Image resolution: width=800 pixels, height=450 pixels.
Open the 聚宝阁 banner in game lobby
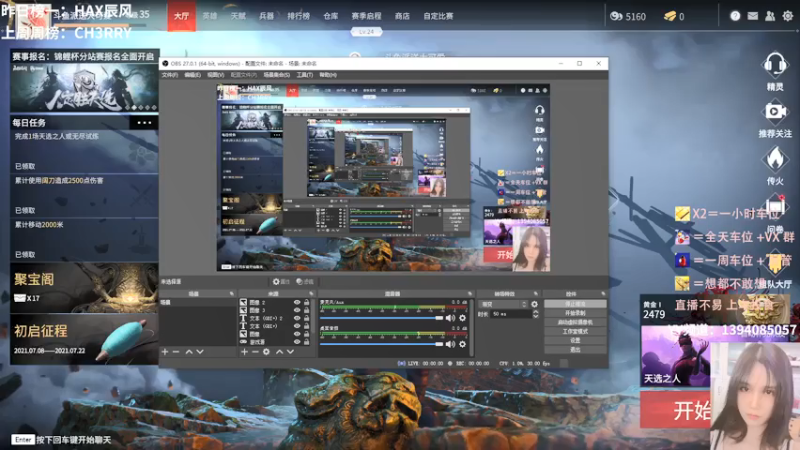click(84, 288)
